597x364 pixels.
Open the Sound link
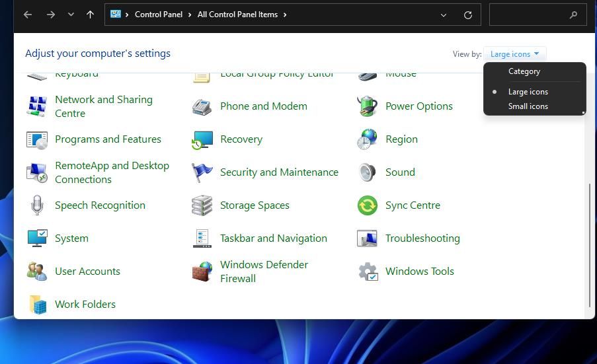(400, 172)
